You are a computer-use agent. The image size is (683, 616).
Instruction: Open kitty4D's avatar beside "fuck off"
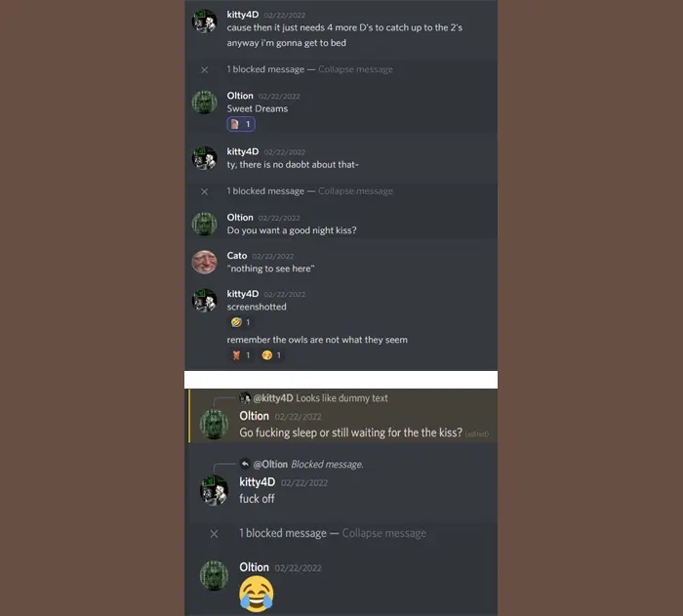tap(214, 490)
